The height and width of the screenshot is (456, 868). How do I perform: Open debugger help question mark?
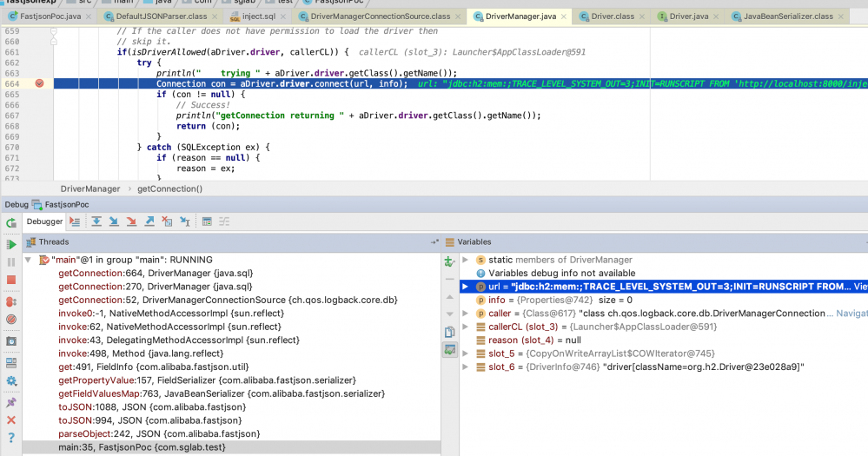tap(11, 438)
